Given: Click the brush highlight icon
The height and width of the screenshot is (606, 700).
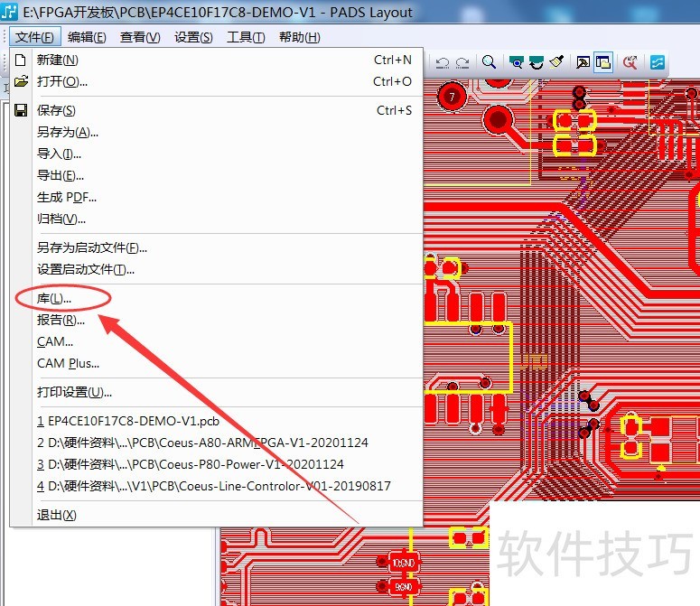Looking at the screenshot, I should 556,62.
